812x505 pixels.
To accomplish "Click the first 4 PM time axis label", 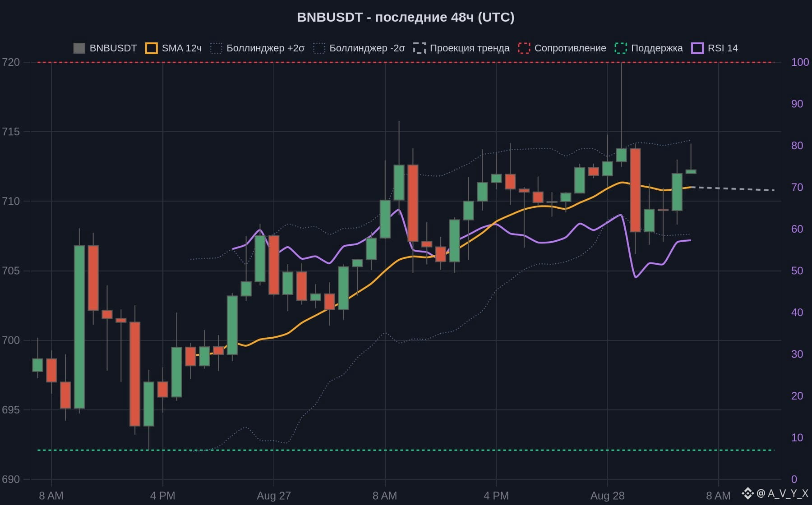I will click(162, 496).
